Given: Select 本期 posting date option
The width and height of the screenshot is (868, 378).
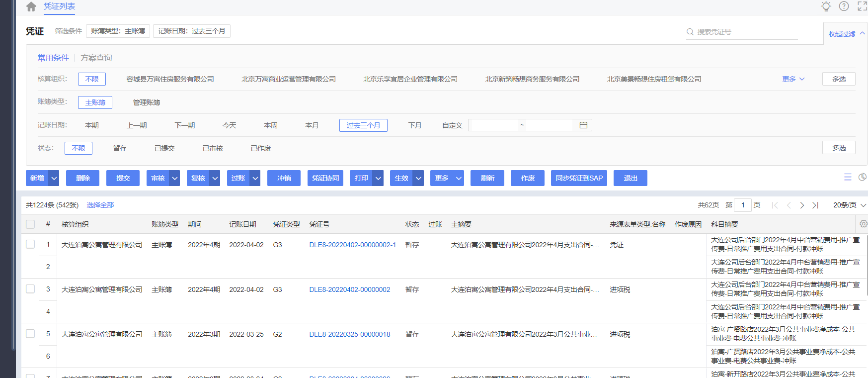Looking at the screenshot, I should tap(92, 125).
